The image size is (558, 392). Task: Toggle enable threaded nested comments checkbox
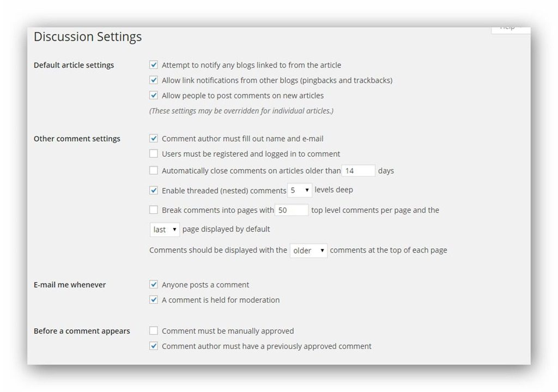[x=154, y=191]
